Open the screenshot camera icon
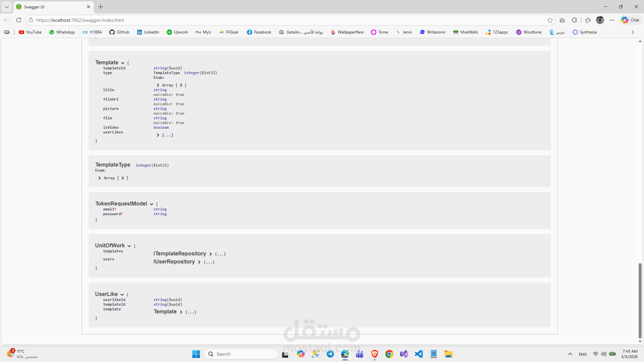This screenshot has width=644, height=362. pyautogui.click(x=562, y=20)
